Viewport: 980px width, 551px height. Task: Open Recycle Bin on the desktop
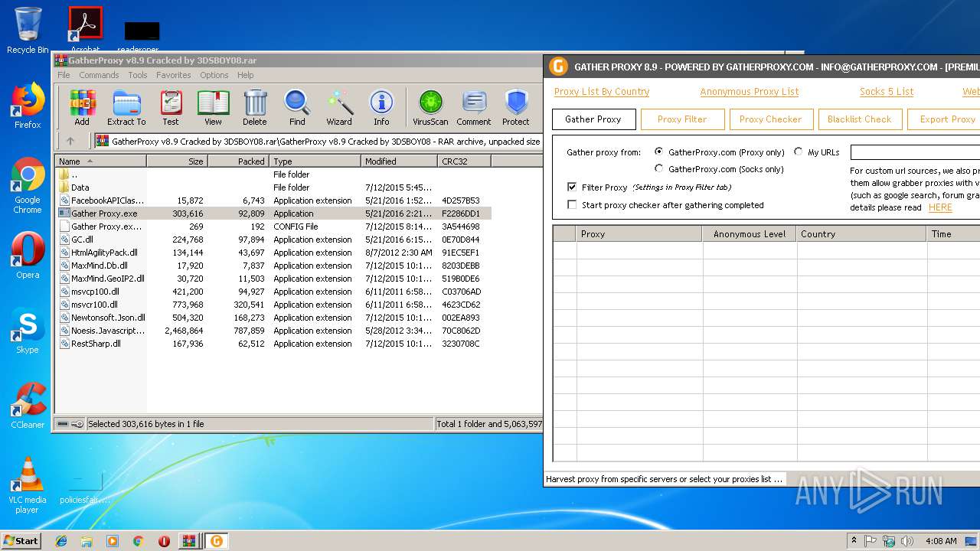click(28, 31)
